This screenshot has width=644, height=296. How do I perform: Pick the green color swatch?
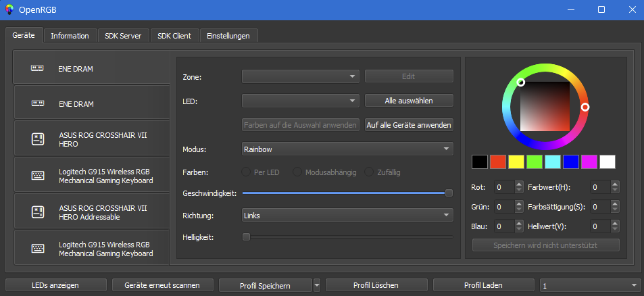tap(535, 162)
